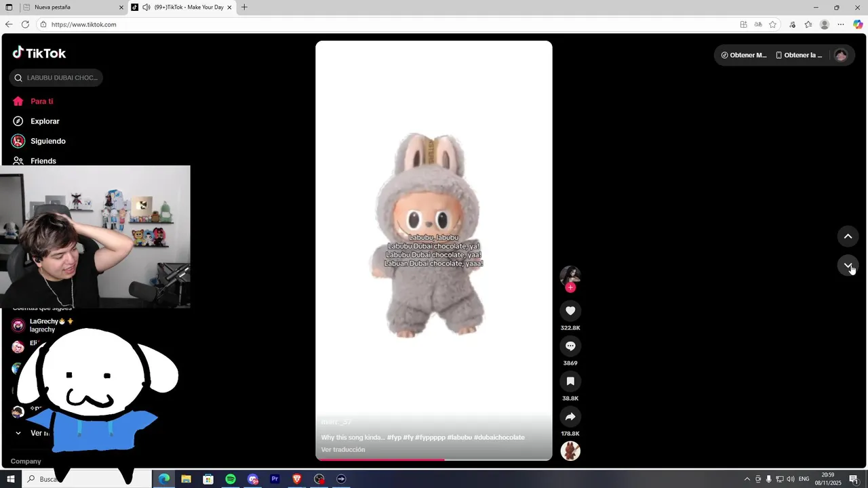Open the media note icon in Edge toolbar
The image size is (868, 488).
pos(792,24)
